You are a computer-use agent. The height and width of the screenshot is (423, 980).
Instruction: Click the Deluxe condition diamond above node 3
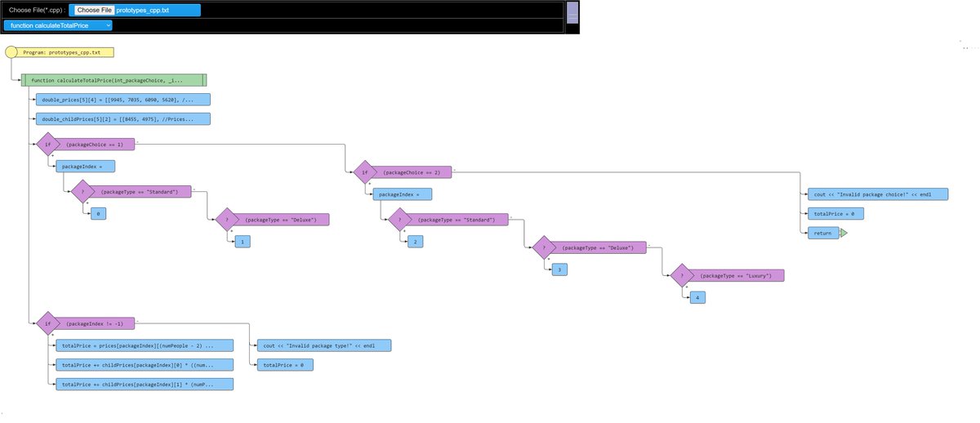point(544,247)
